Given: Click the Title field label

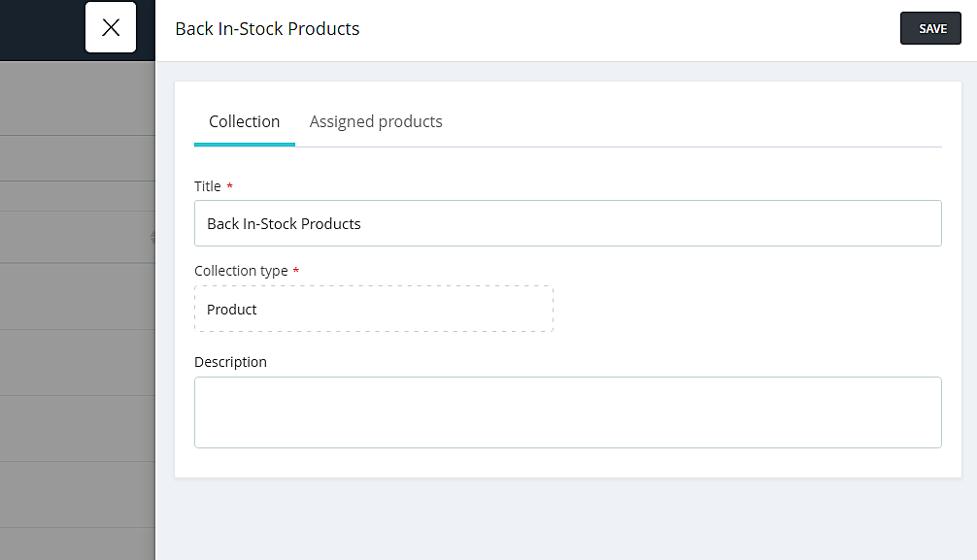Looking at the screenshot, I should (x=208, y=186).
